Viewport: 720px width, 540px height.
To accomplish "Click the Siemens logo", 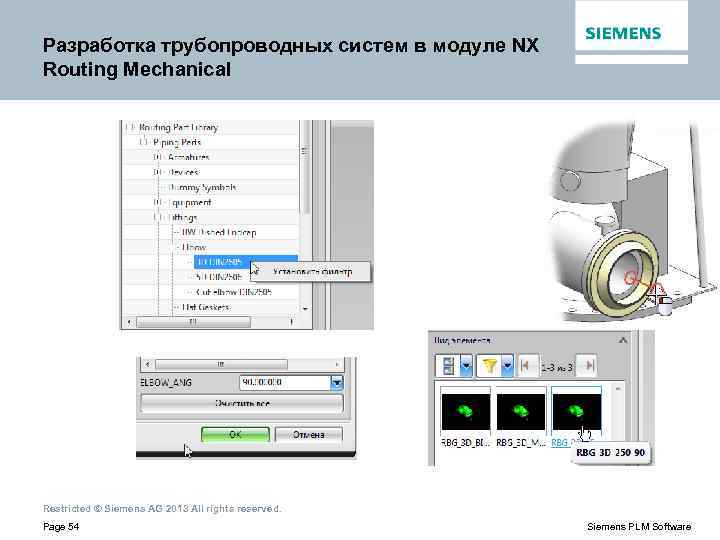I will pyautogui.click(x=623, y=33).
